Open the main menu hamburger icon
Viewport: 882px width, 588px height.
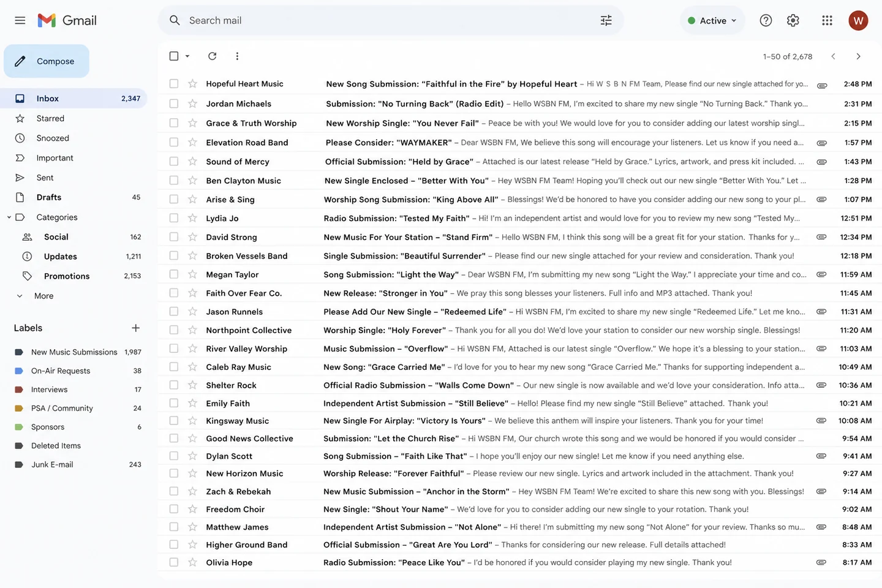[x=20, y=20]
